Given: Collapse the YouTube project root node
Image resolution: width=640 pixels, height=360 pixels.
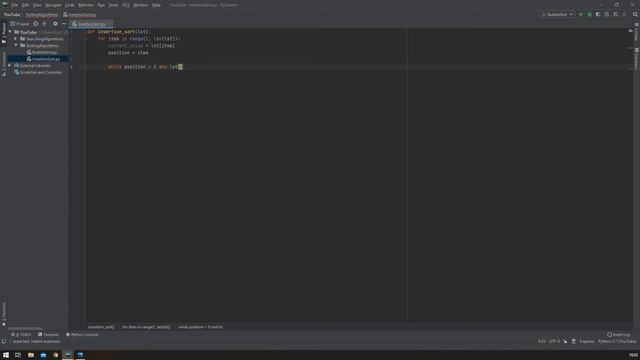Looking at the screenshot, I should pyautogui.click(x=10, y=32).
